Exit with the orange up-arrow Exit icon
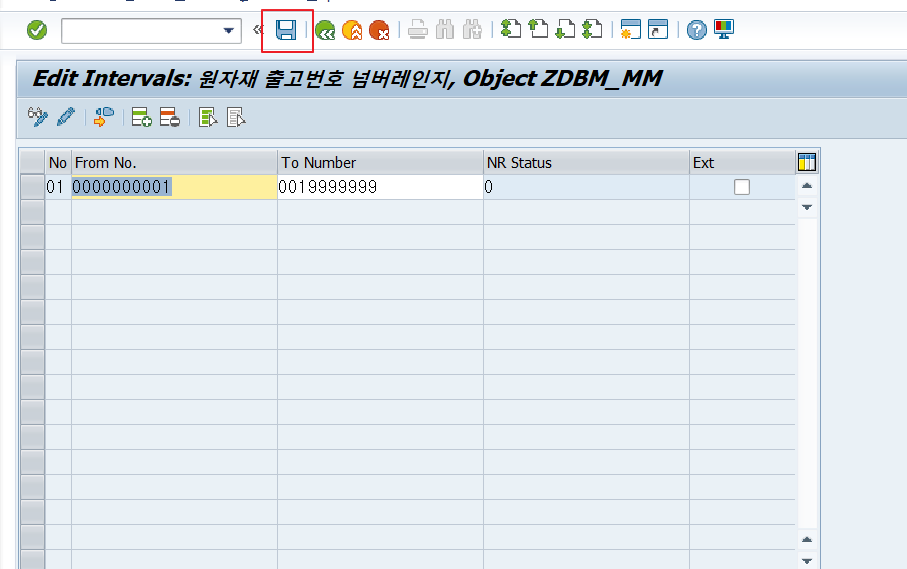The image size is (907, 569). click(x=352, y=30)
